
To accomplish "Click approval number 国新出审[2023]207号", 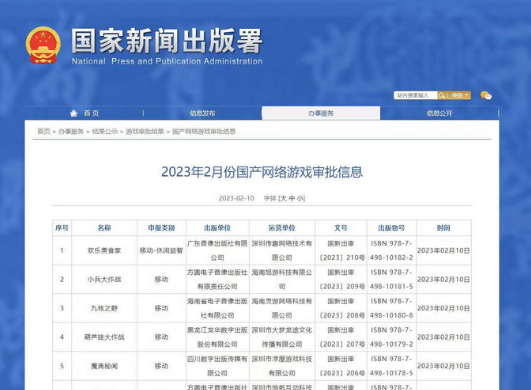I will (x=341, y=337).
